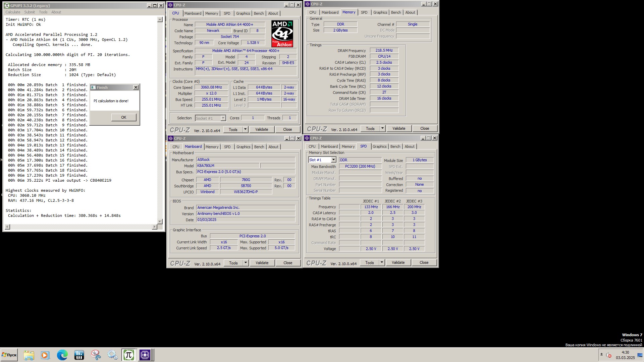644x362 pixels.
Task: Minimize the CPU-Z Memory window
Action: pyautogui.click(x=423, y=4)
